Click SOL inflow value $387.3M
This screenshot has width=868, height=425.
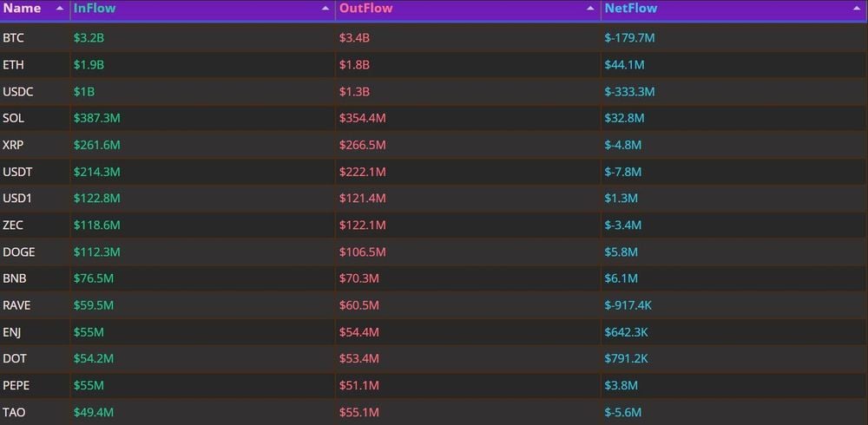click(96, 119)
